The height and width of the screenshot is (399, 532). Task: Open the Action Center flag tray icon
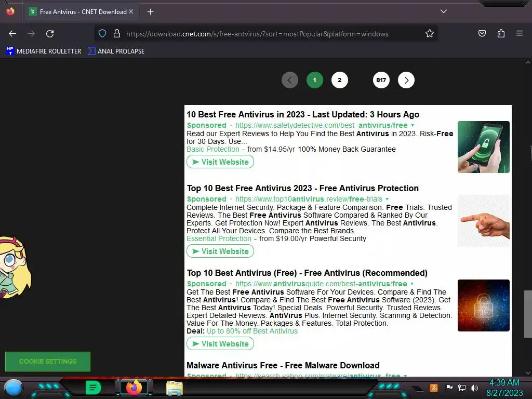(449, 388)
